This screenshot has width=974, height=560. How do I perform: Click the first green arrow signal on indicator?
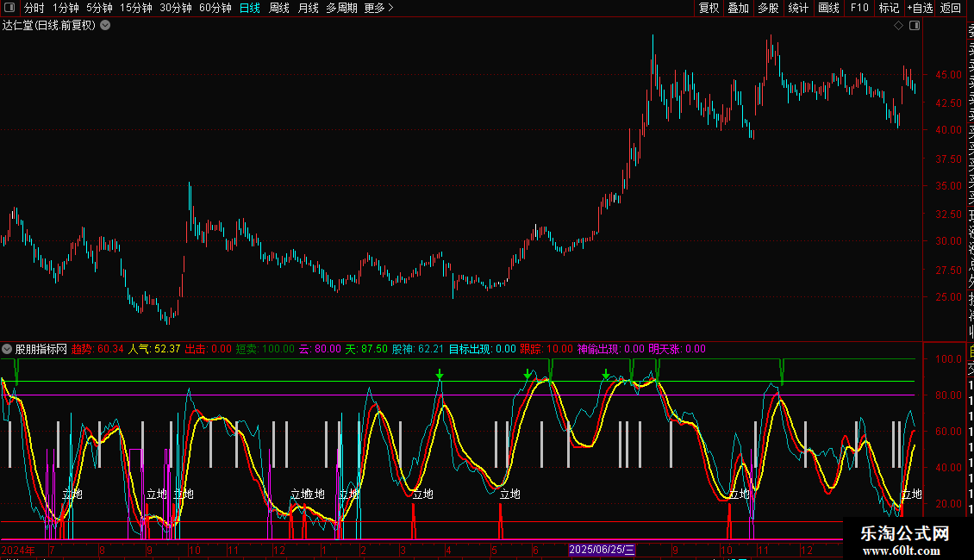(x=440, y=375)
